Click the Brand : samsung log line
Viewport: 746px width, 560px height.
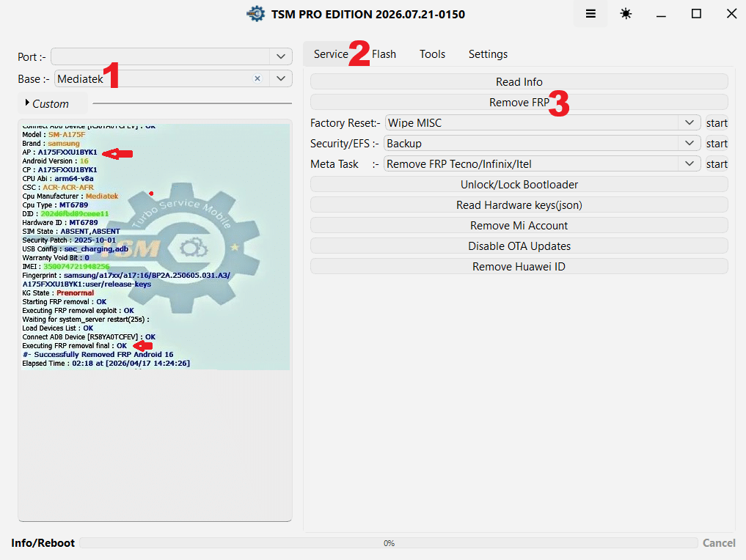(51, 144)
